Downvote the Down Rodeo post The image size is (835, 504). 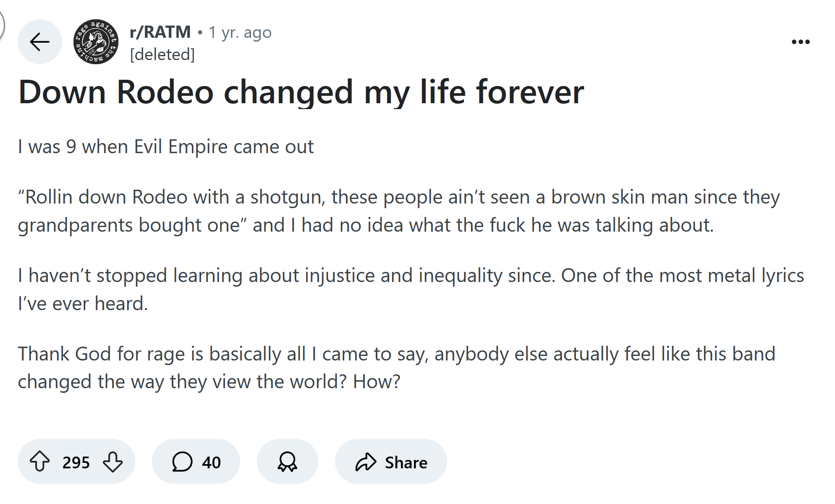click(x=113, y=461)
